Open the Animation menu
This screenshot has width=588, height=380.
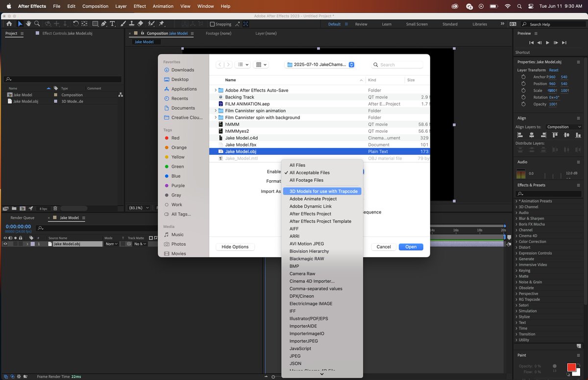coord(163,6)
